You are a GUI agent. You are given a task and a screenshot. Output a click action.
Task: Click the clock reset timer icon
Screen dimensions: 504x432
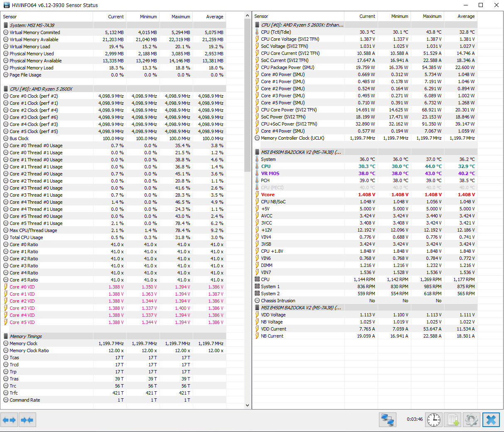pyautogui.click(x=434, y=420)
